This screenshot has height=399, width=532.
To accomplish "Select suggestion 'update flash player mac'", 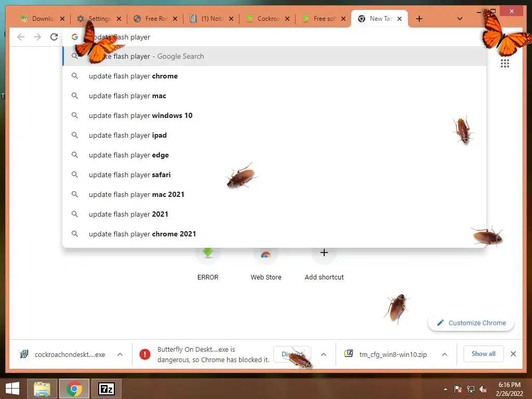I will pos(274,96).
